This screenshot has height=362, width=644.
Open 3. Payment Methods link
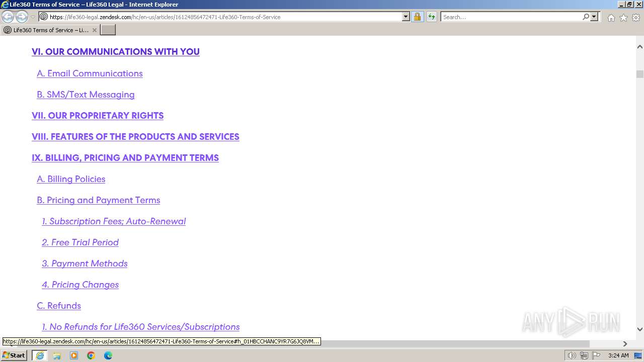click(85, 263)
